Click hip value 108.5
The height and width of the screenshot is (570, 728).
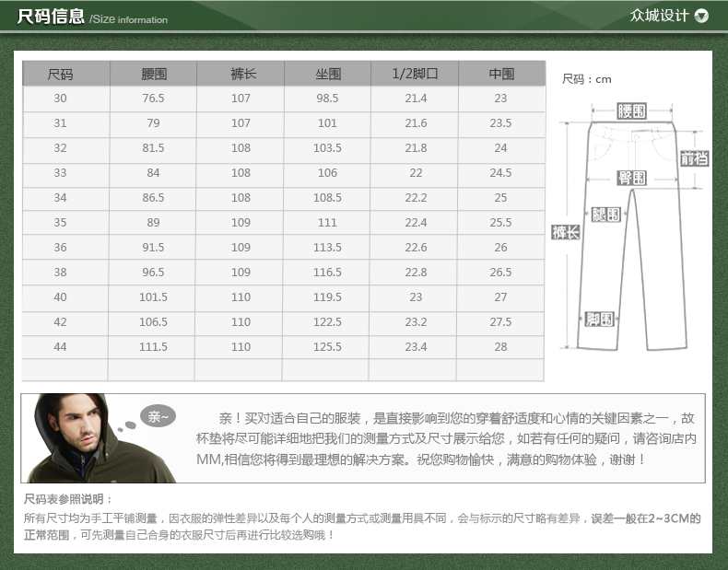(327, 198)
